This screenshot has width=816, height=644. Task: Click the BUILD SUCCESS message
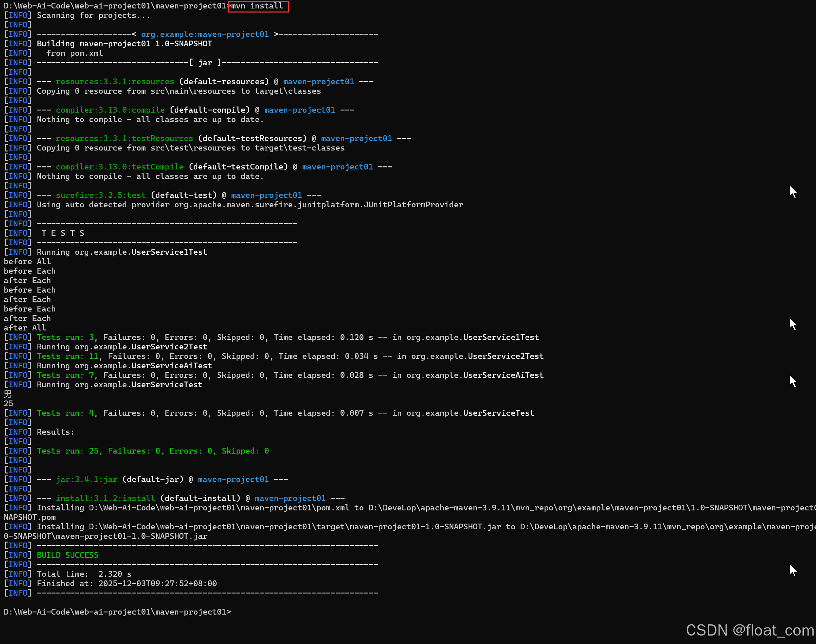point(68,555)
